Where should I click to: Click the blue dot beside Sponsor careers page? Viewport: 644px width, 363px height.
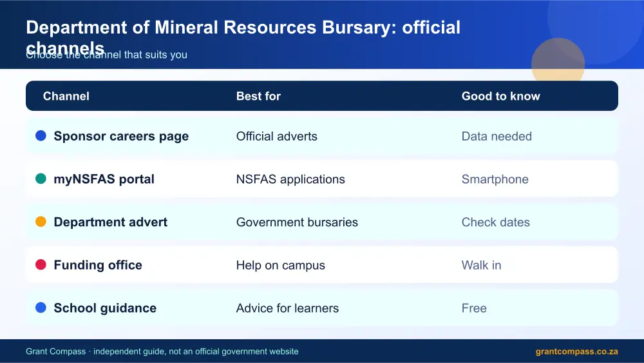click(x=41, y=135)
